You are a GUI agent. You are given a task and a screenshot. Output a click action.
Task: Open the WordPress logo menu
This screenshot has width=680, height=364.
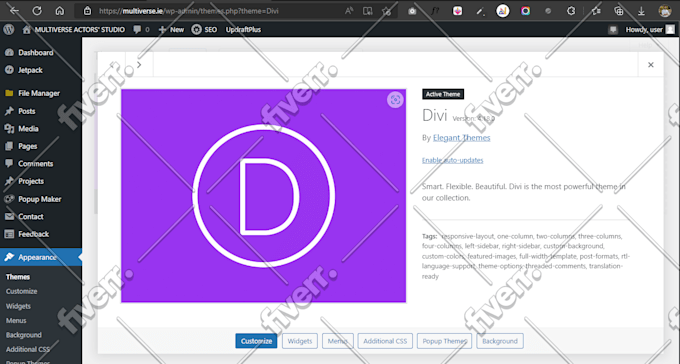(9, 30)
